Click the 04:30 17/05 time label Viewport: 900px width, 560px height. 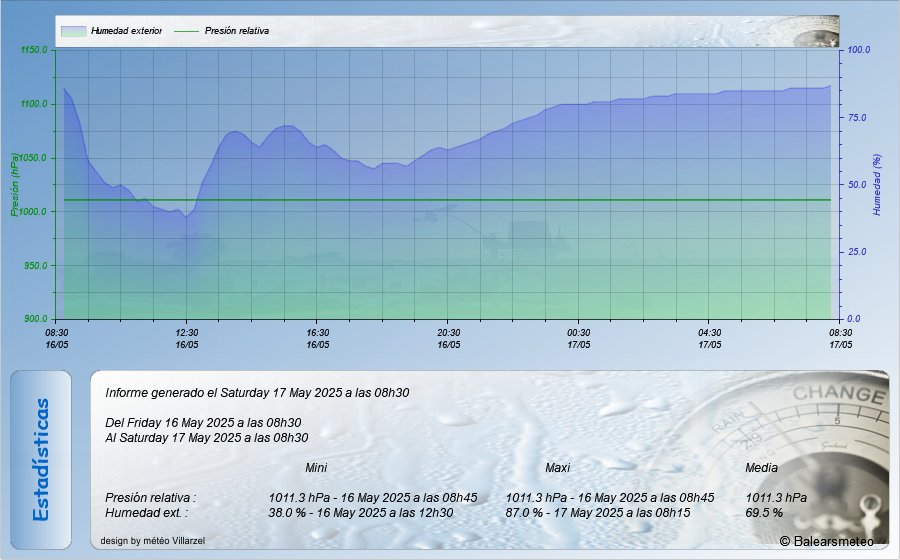pos(710,339)
